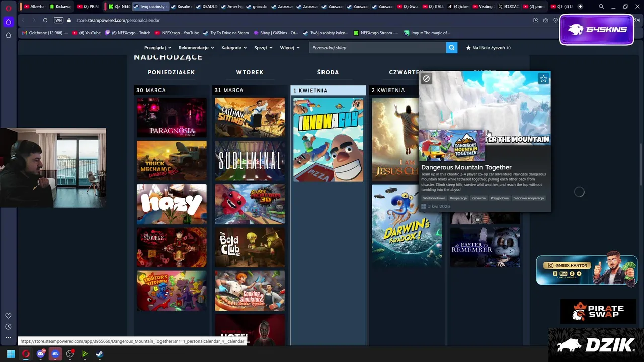Screen dimensions: 644x362
Task: Open Windows Start menu
Action: point(11,354)
